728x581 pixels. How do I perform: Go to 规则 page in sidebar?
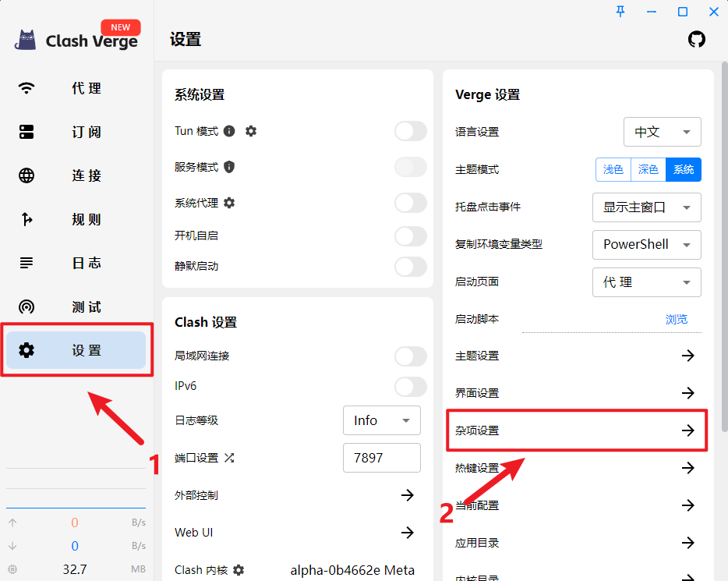[x=76, y=219]
